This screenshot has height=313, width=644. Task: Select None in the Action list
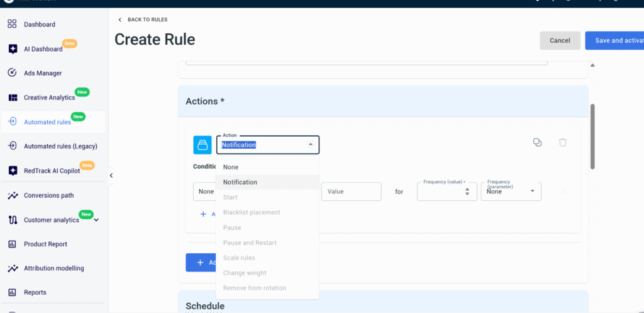267,167
